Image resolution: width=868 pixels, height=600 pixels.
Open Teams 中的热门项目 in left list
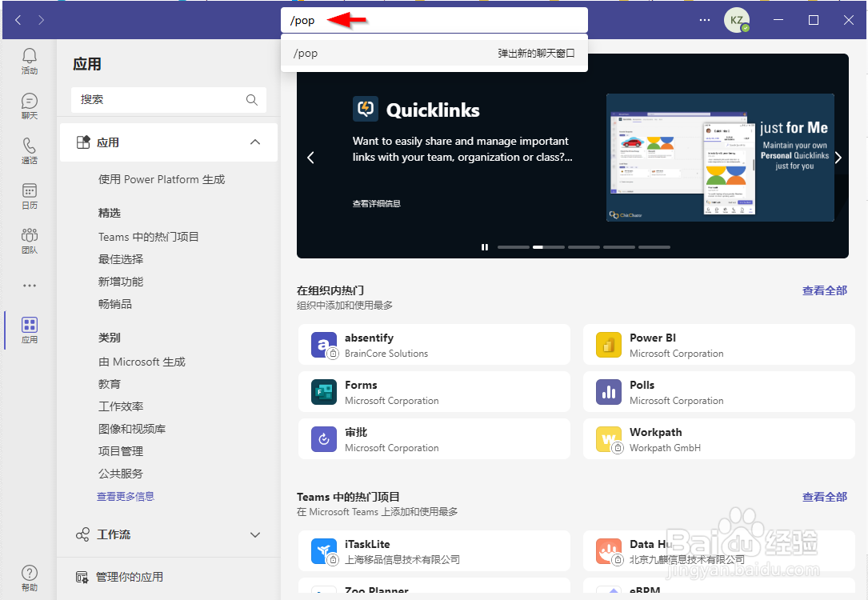point(148,237)
